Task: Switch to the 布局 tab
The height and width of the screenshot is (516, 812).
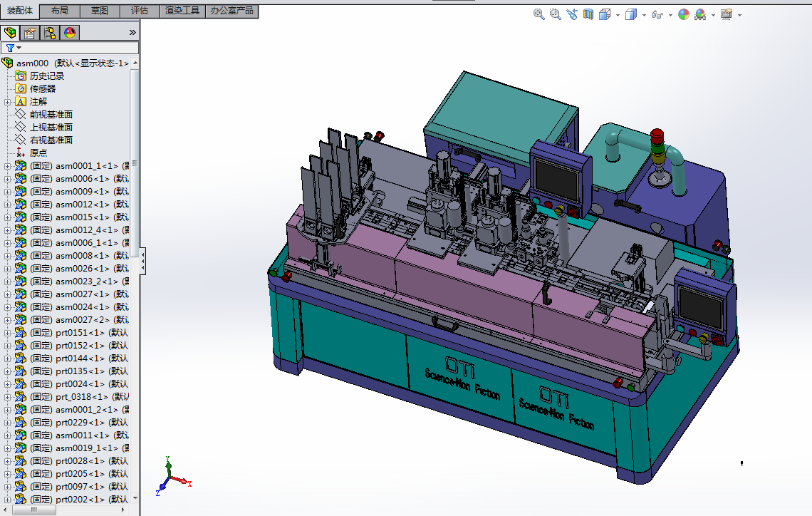Action: (x=60, y=11)
